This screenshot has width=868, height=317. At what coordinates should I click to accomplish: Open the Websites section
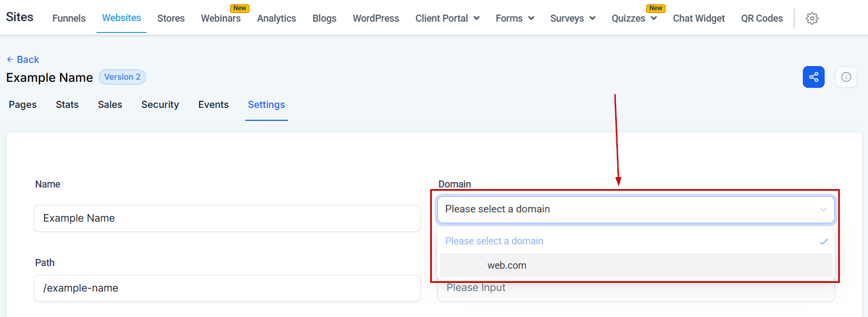pyautogui.click(x=122, y=18)
